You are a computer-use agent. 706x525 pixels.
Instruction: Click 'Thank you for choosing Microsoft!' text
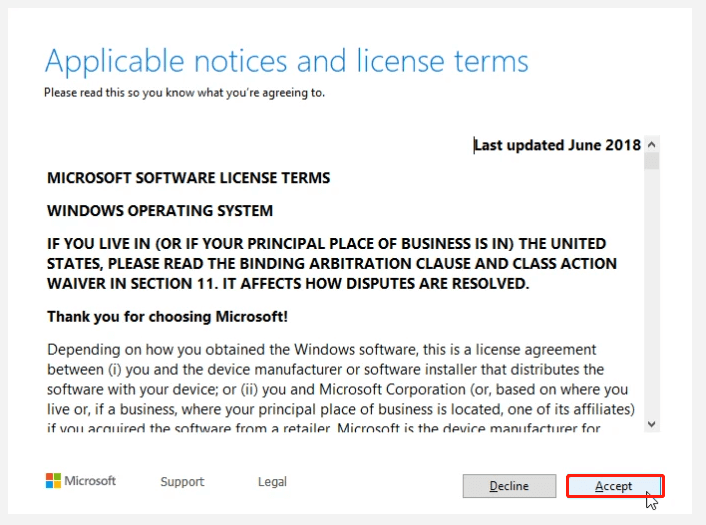coord(167,317)
